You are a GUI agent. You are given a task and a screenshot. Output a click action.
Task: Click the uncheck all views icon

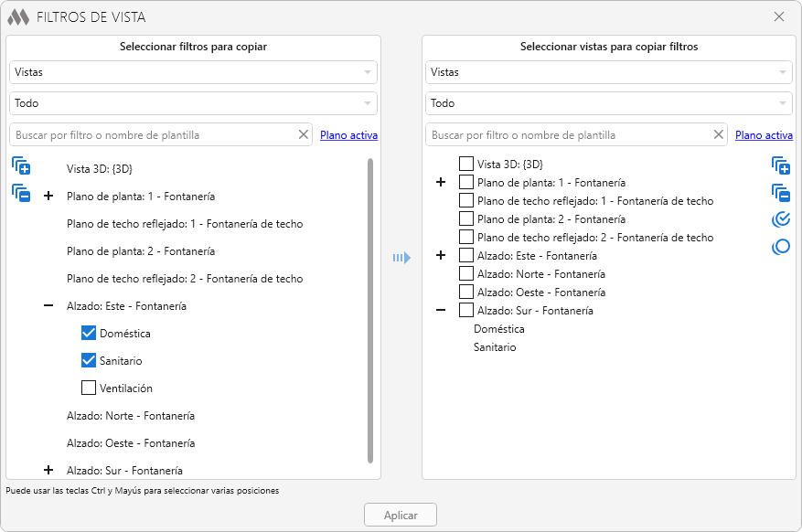(x=780, y=247)
